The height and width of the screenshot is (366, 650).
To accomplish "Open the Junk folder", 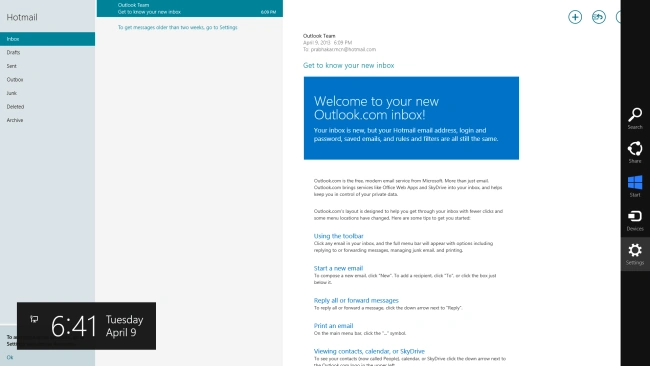I will tap(47, 93).
